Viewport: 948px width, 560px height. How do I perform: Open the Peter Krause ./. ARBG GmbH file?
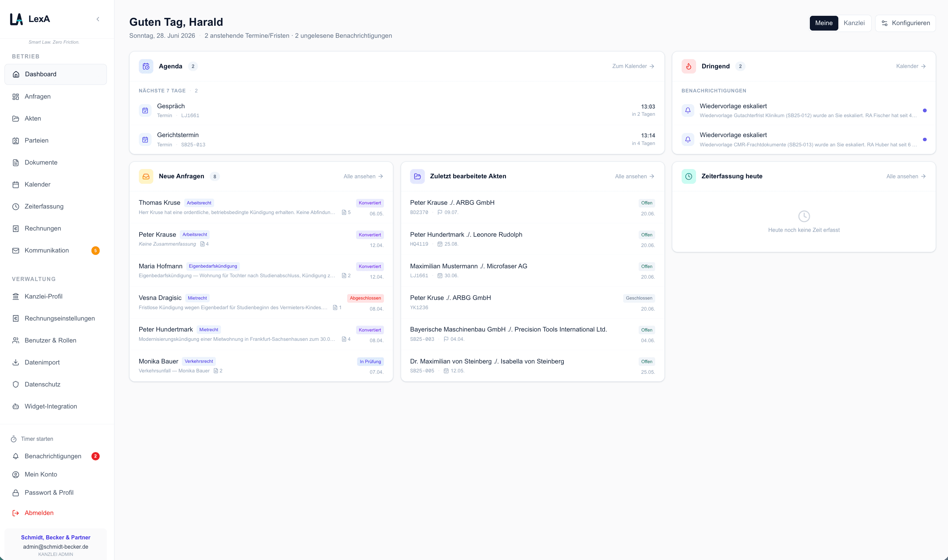532,208
